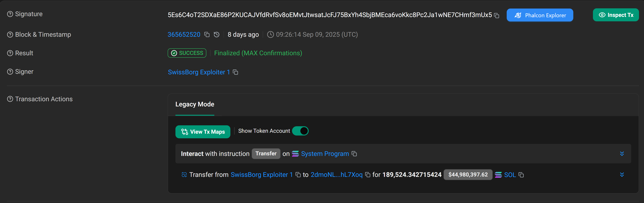The width and height of the screenshot is (644, 203).
Task: Select the Legacy Mode tab
Action: click(x=195, y=104)
